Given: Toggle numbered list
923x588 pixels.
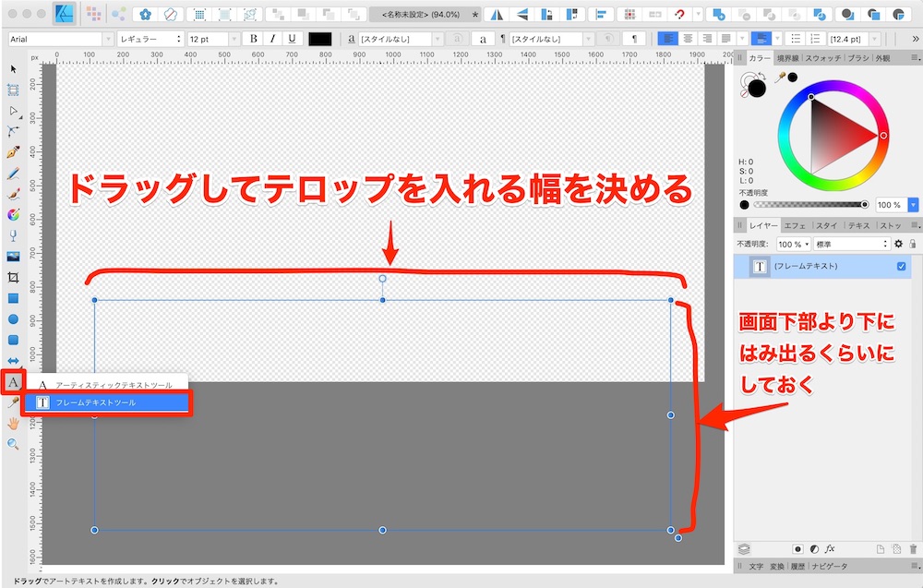Looking at the screenshot, I should coord(815,39).
